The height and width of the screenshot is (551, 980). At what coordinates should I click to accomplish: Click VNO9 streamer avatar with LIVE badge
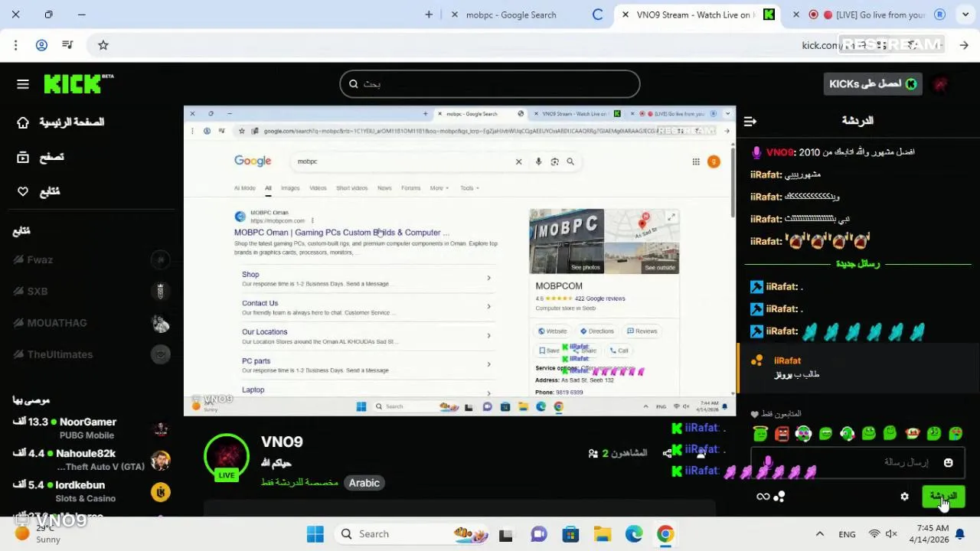click(227, 458)
